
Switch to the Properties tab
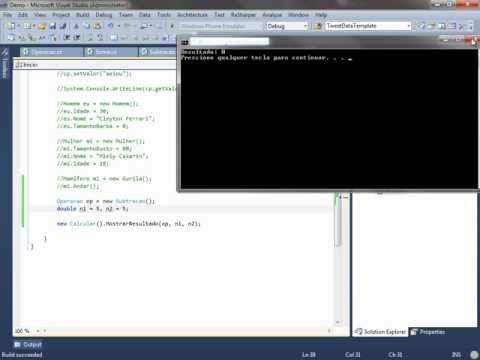pyautogui.click(x=428, y=332)
